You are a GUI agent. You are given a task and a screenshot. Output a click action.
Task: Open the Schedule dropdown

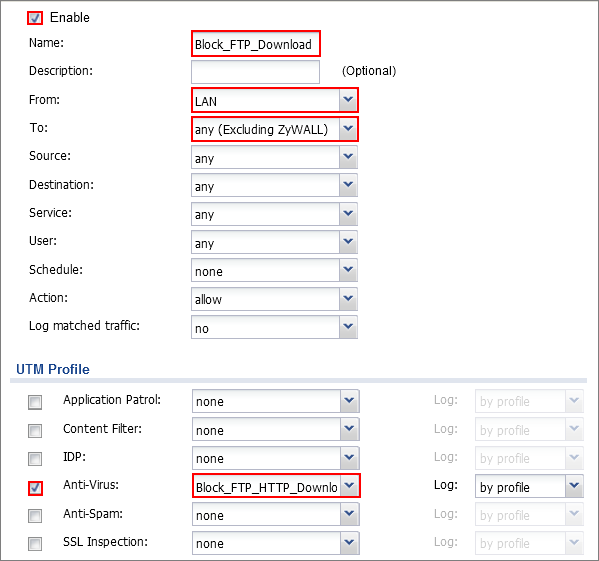click(x=274, y=270)
